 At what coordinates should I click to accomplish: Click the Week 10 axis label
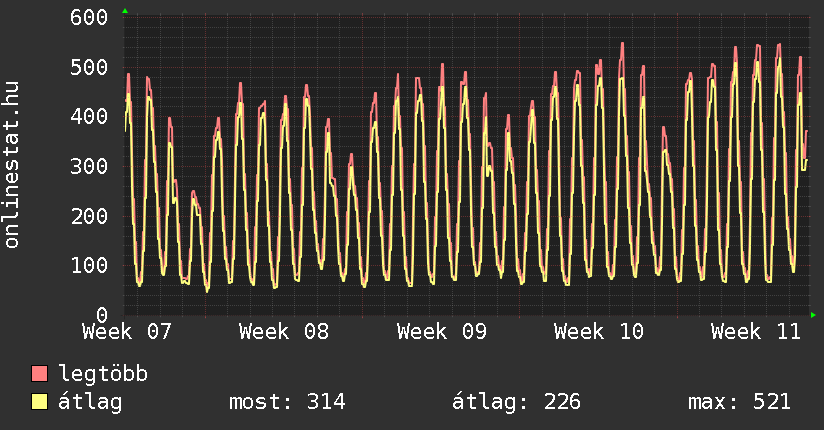tap(599, 331)
